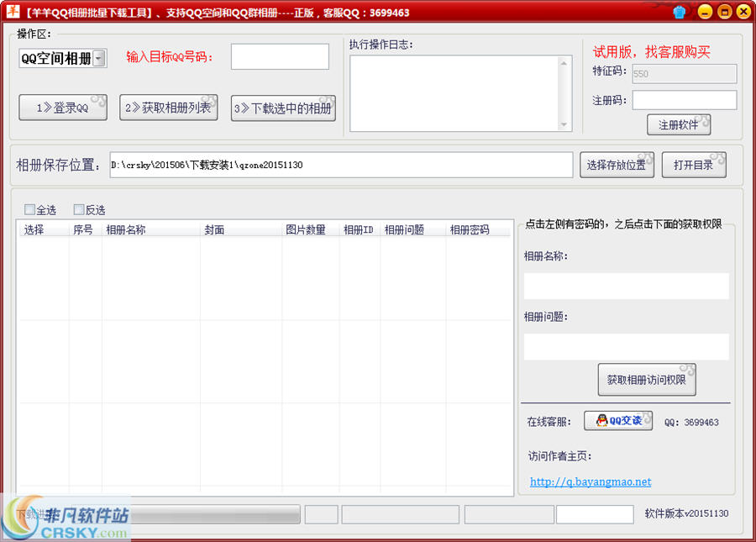The width and height of the screenshot is (756, 542).
Task: Click the 相册密码 column header
Action: click(x=470, y=229)
